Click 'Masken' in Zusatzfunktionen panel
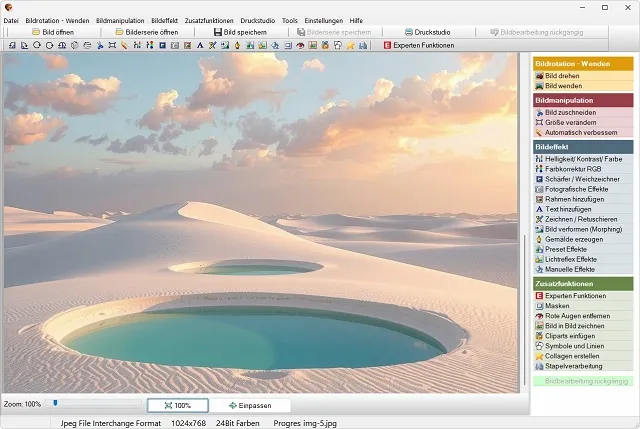This screenshot has height=429, width=640. point(557,306)
